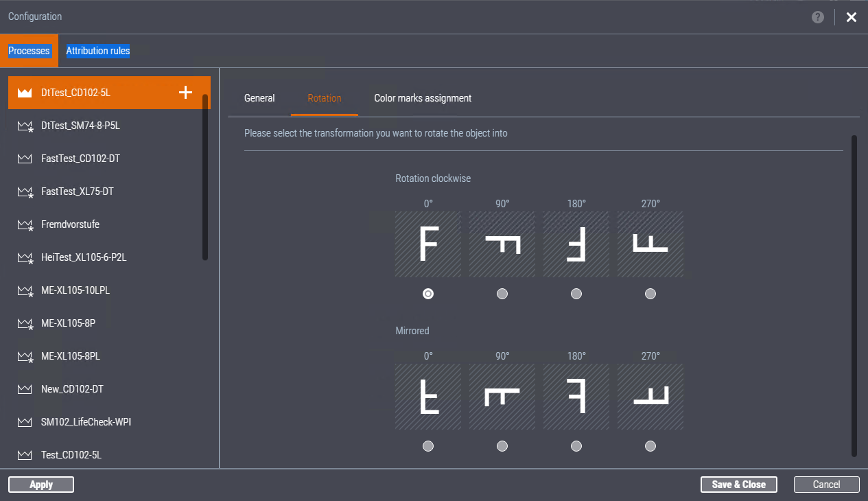Click the ME-XL105-8P process icon

[x=24, y=323]
